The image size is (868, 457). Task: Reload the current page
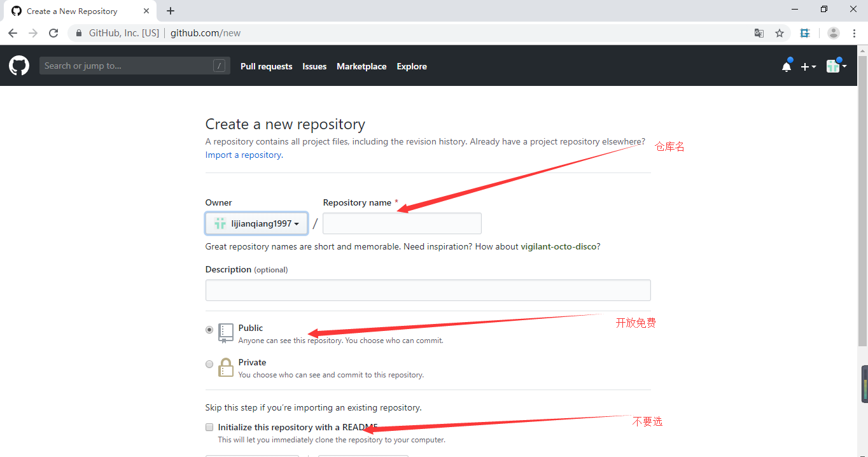pos(53,33)
